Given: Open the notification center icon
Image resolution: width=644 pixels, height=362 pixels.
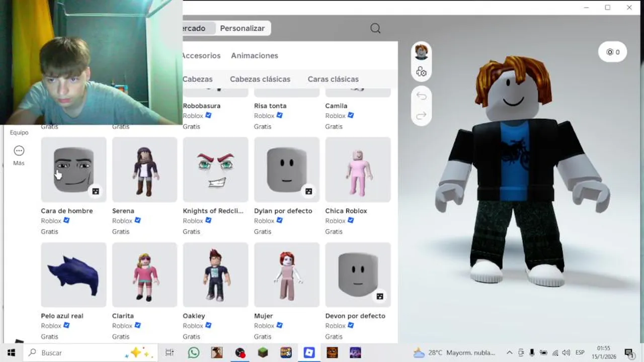Looking at the screenshot, I should (629, 352).
